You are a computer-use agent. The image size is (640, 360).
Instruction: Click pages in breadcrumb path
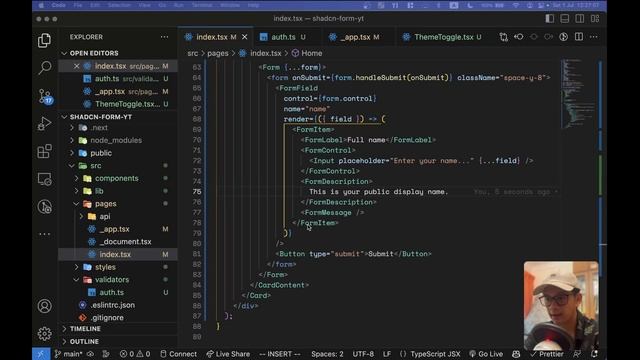pyautogui.click(x=218, y=53)
